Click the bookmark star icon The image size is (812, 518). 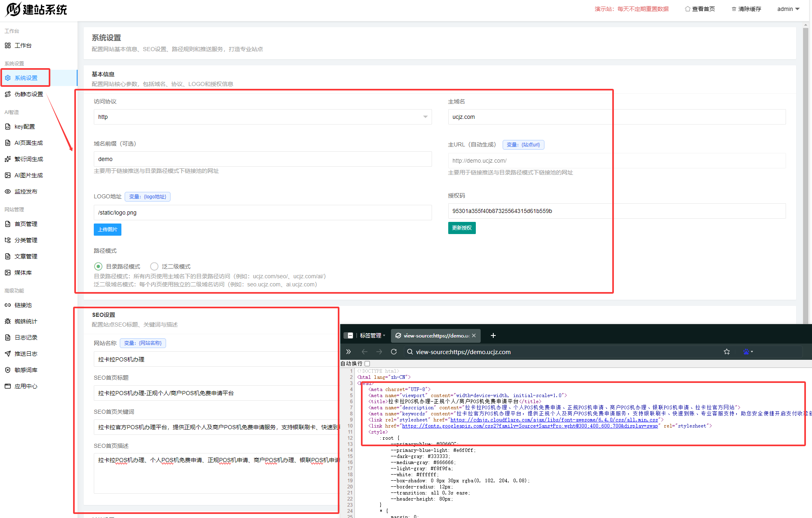(727, 352)
